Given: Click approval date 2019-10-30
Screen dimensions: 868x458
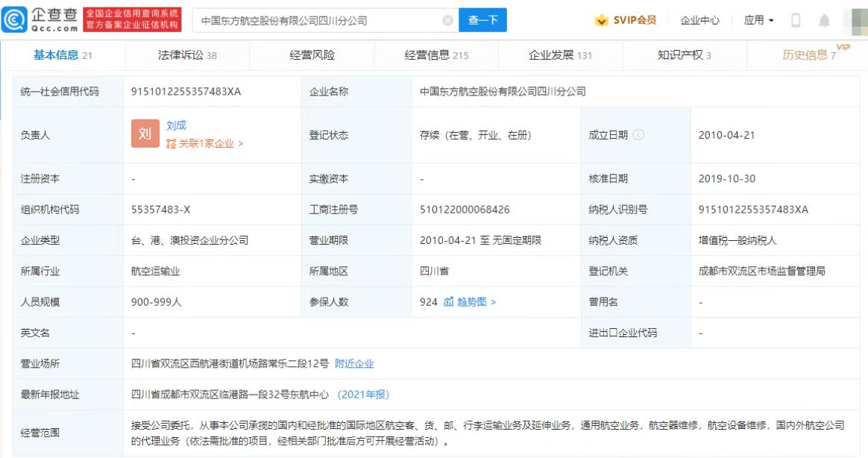Looking at the screenshot, I should pyautogui.click(x=727, y=179).
